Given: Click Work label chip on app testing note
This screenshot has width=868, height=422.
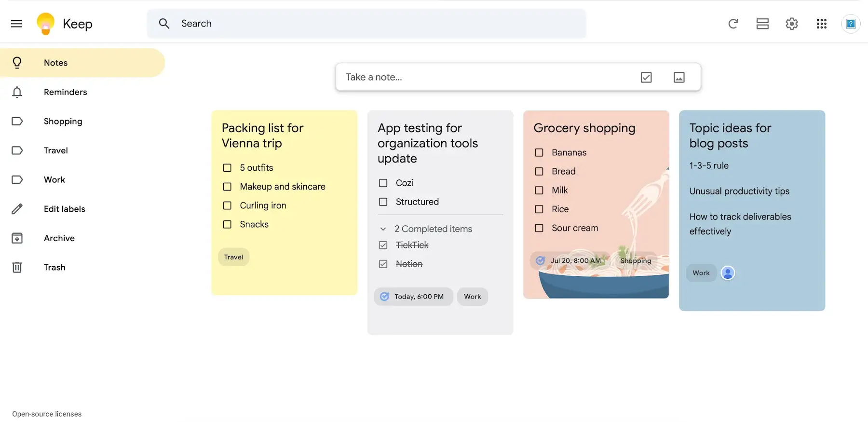Looking at the screenshot, I should click(473, 297).
